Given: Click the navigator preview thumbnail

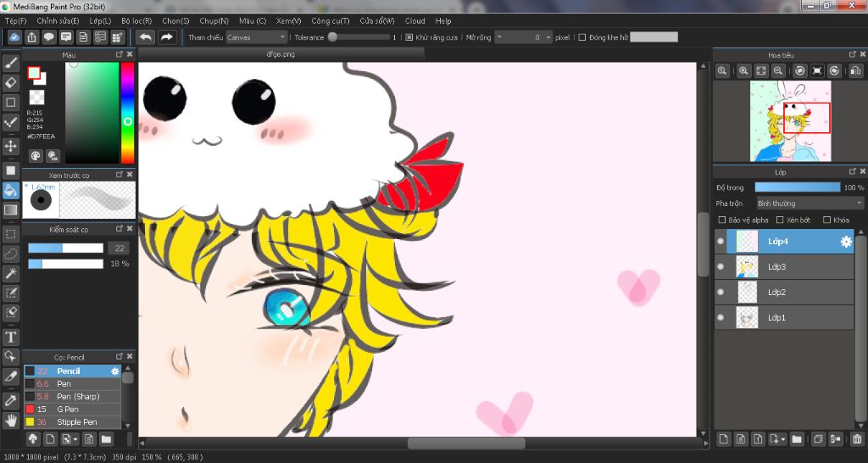Looking at the screenshot, I should tap(791, 120).
